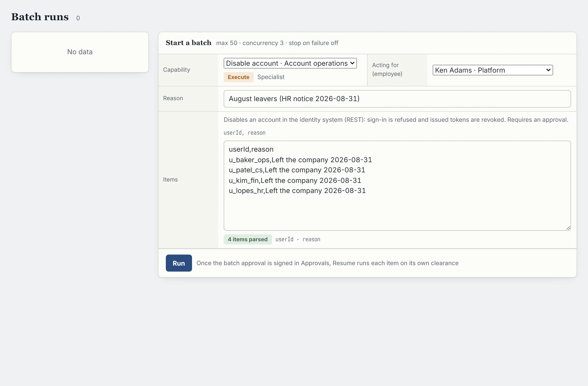Click the Batch runs page title

pos(40,17)
